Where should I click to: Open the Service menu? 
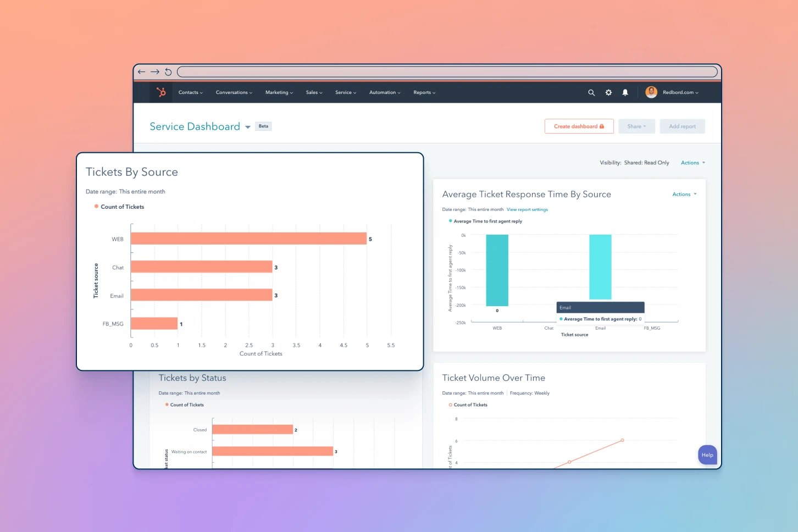[x=346, y=92]
